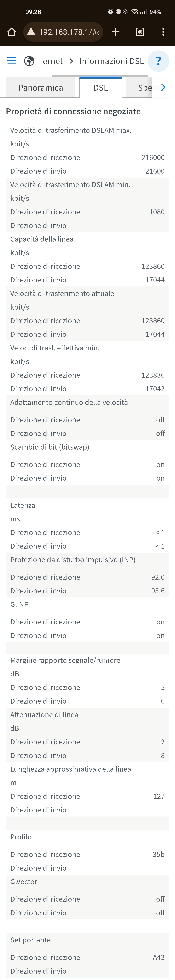The image size is (175, 980).
Task: Show the open tabs counter
Action: (140, 32)
